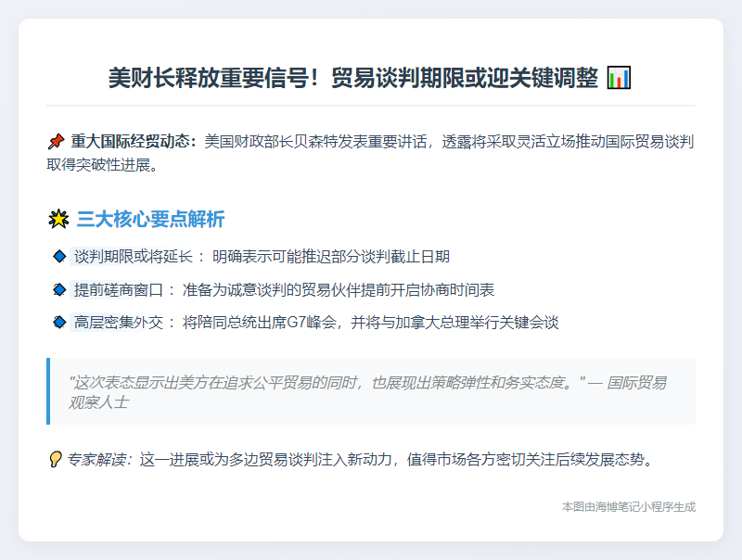The image size is (742, 560).
Task: Click text 并将与加拿大总理举行关键会谈
Action: click(x=454, y=322)
